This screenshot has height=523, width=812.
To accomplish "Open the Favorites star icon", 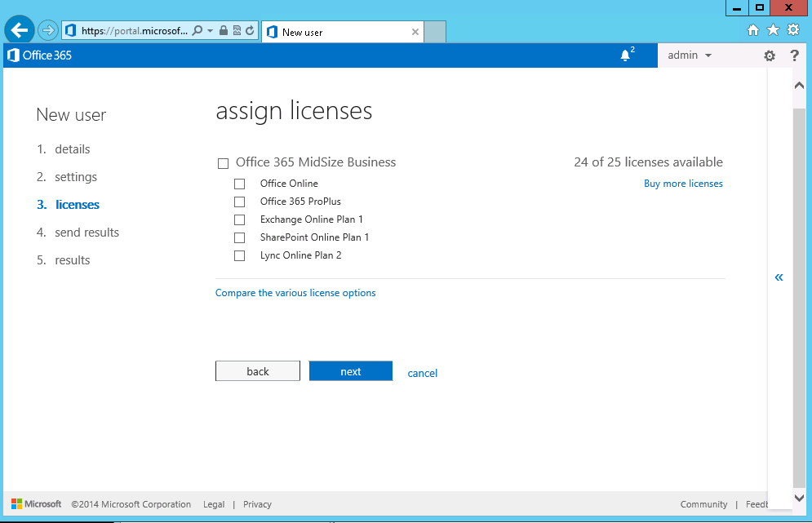I will 773,30.
